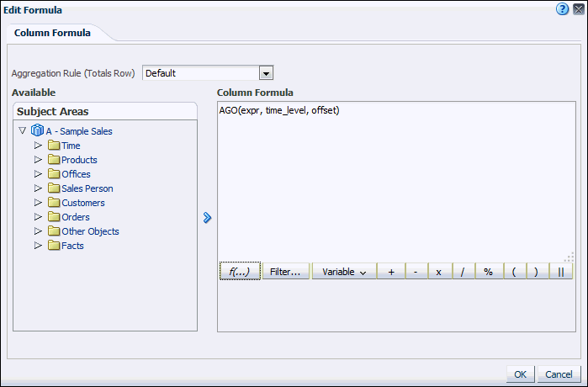Expand the Other Objects folder

38,231
